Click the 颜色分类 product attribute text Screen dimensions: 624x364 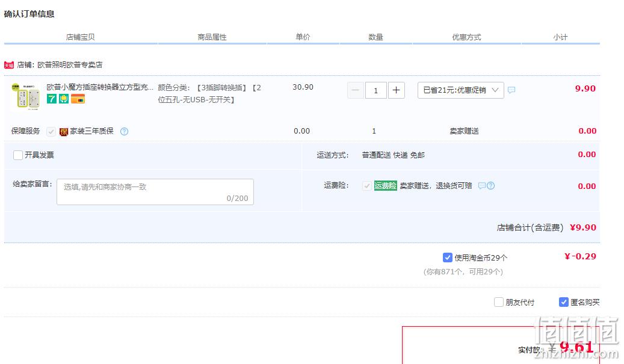point(209,93)
